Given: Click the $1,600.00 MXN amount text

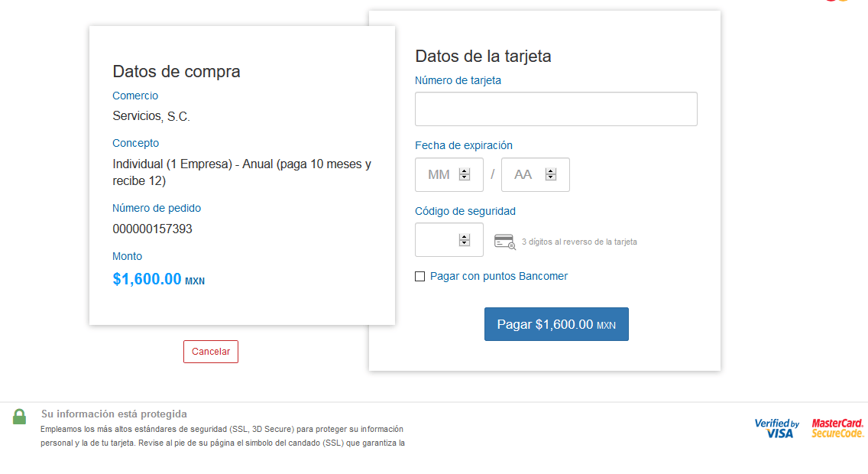Looking at the screenshot, I should (x=158, y=279).
